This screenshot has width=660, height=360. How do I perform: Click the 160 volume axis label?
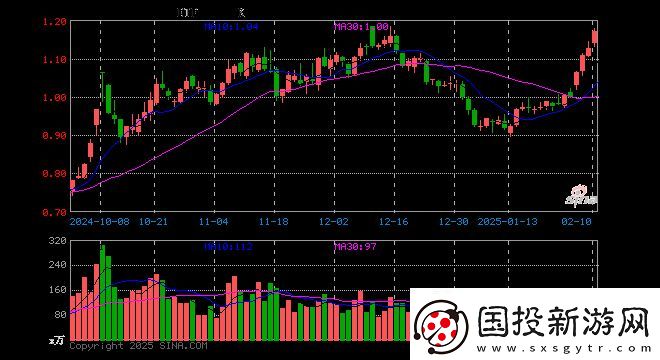coord(58,290)
